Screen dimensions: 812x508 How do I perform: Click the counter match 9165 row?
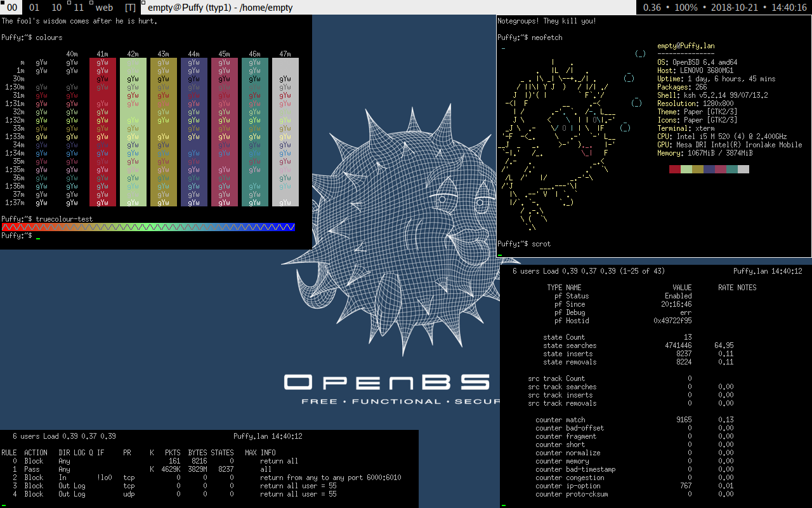(x=634, y=420)
